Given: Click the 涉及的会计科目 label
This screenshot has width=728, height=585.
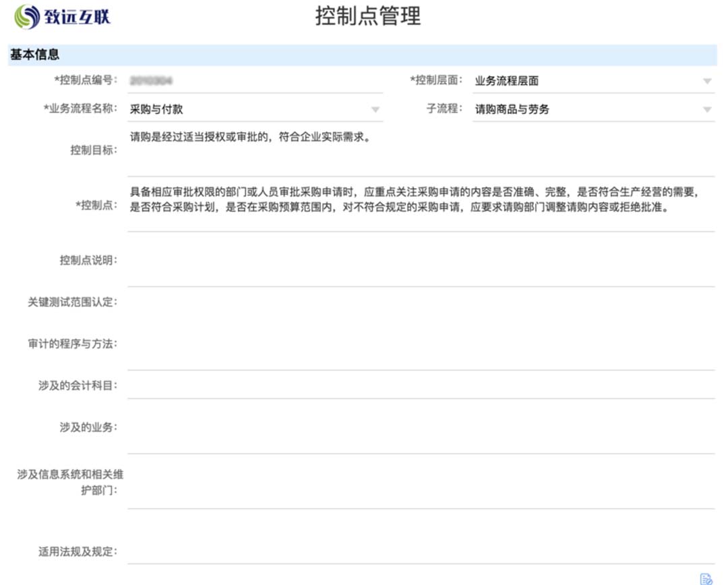Looking at the screenshot, I should click(x=78, y=386).
